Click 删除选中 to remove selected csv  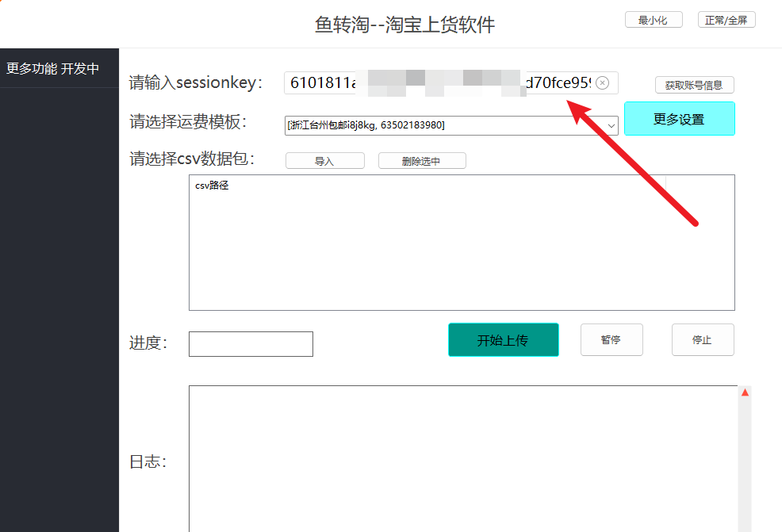(x=422, y=161)
